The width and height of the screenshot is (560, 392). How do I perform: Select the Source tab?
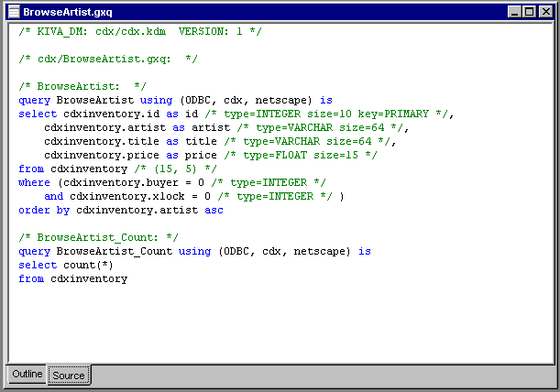(69, 376)
